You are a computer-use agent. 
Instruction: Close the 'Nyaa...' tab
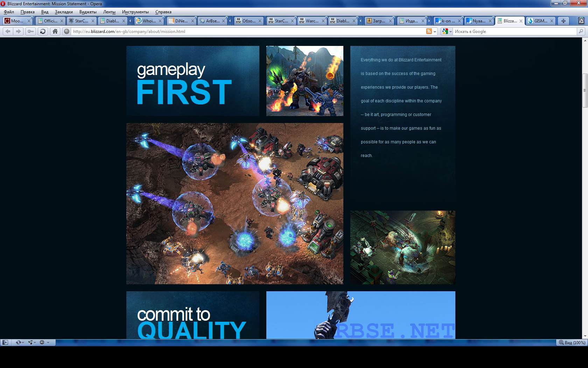point(490,21)
